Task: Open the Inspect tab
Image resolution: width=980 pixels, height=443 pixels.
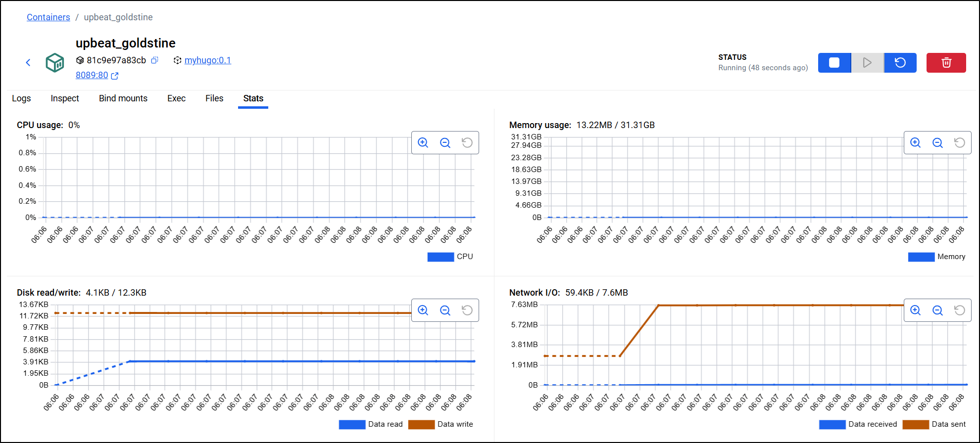Action: point(65,98)
